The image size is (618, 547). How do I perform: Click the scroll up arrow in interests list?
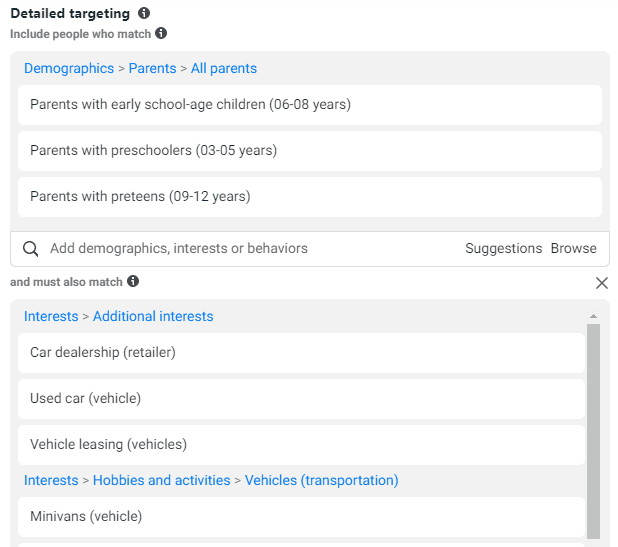(594, 316)
